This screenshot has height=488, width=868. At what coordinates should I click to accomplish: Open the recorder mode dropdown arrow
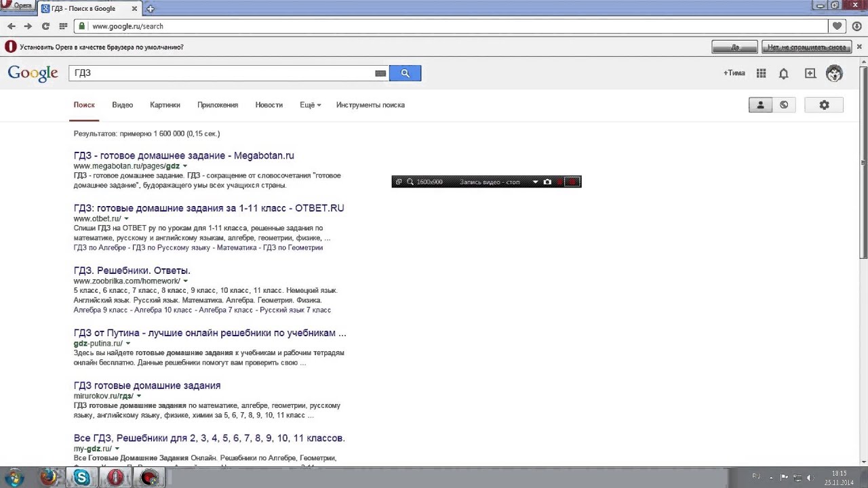click(535, 182)
